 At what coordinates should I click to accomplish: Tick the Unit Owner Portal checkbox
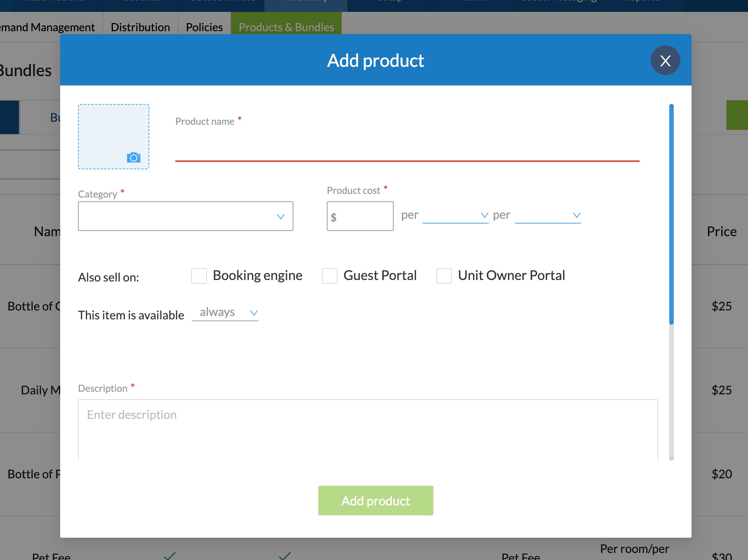(x=444, y=276)
